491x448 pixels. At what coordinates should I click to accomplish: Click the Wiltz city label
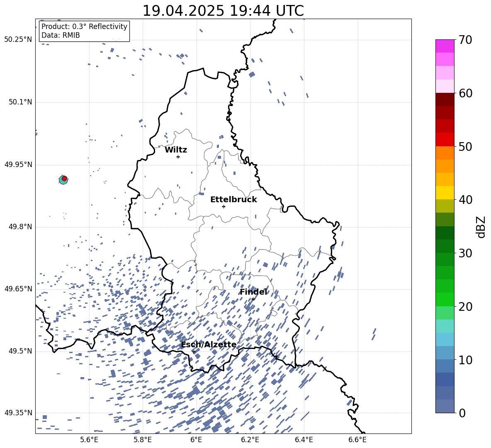tap(176, 150)
